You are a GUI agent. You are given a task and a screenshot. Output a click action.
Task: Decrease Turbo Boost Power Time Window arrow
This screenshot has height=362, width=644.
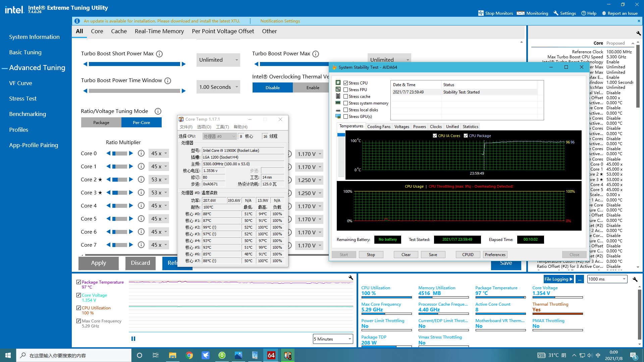pyautogui.click(x=85, y=91)
